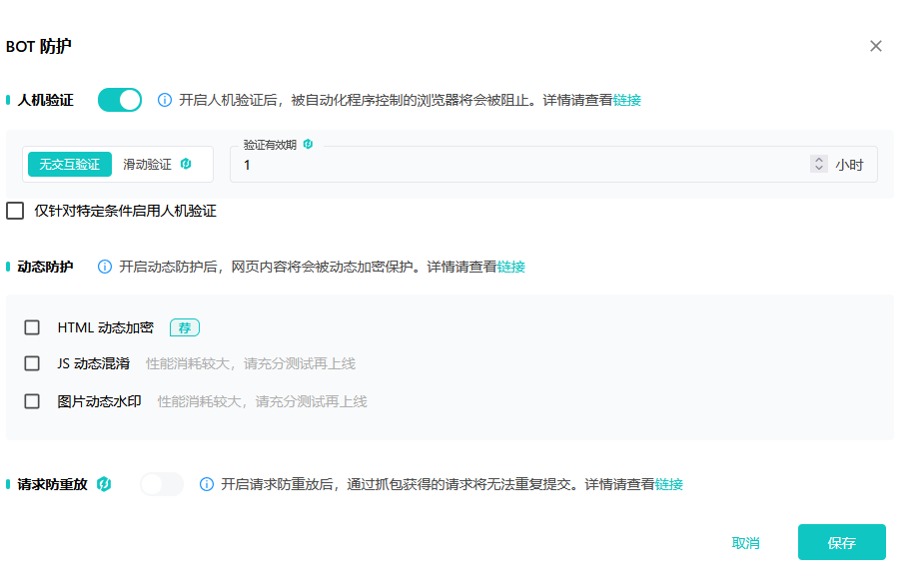Click the 验证有效期 hours stepper arrows
This screenshot has height=588, width=914.
point(819,165)
